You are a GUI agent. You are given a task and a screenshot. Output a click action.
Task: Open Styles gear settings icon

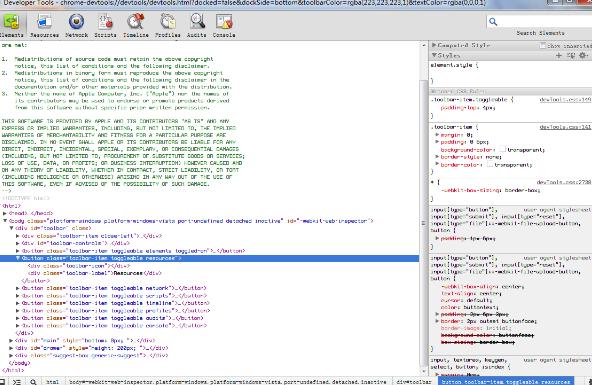pyautogui.click(x=583, y=55)
